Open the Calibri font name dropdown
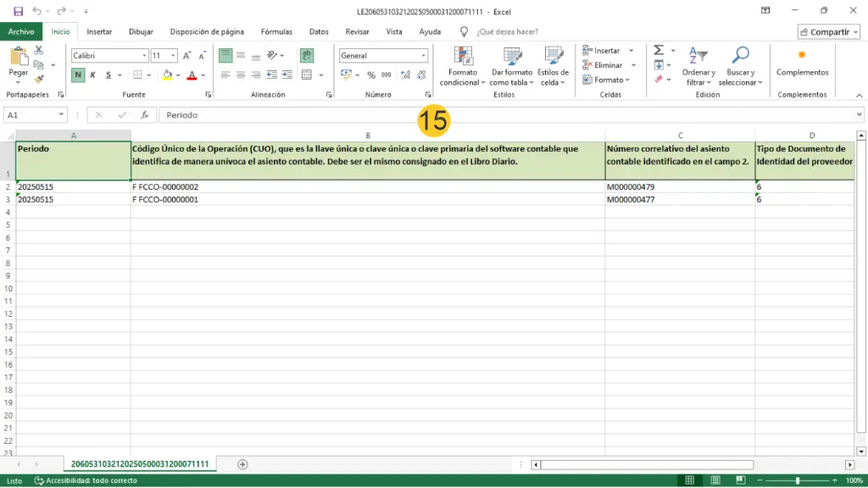 (x=143, y=55)
